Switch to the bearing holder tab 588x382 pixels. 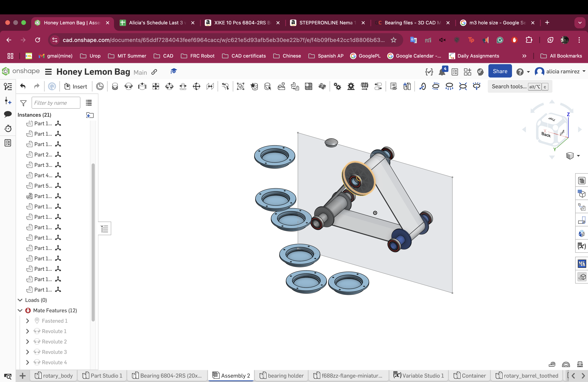pos(281,376)
